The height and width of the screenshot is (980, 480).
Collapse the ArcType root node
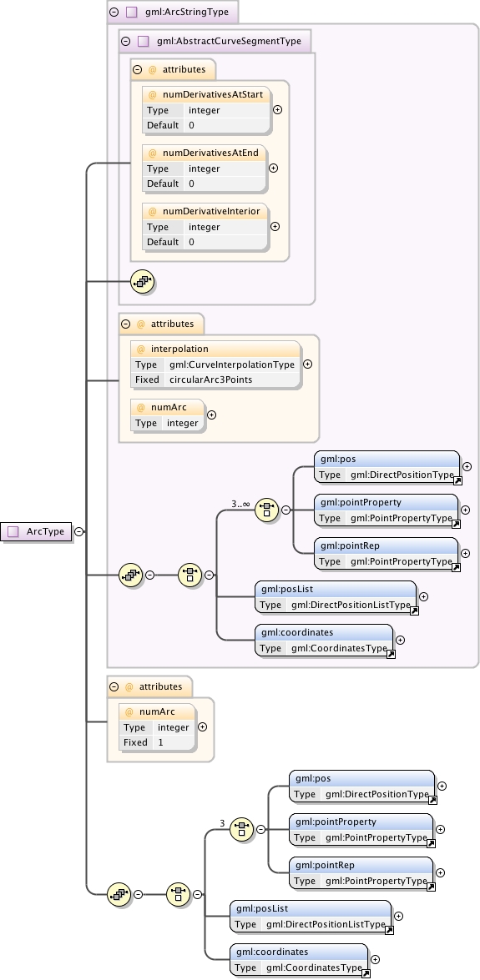coord(78,532)
